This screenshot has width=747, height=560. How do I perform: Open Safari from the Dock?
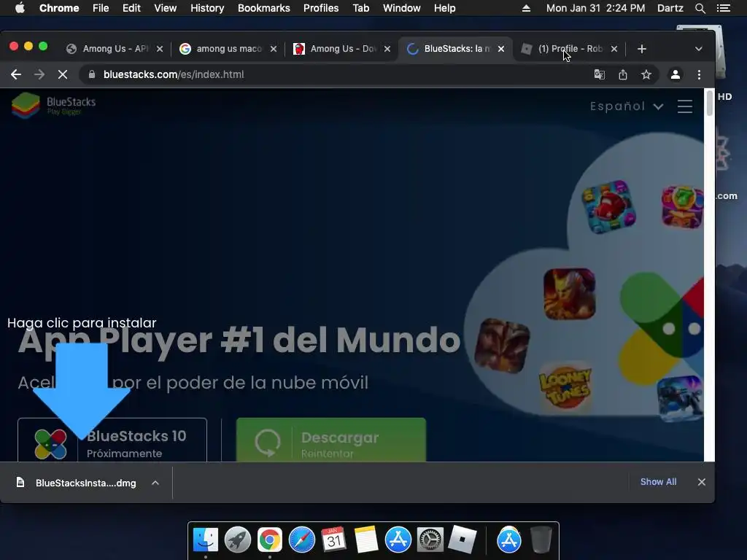click(x=301, y=540)
